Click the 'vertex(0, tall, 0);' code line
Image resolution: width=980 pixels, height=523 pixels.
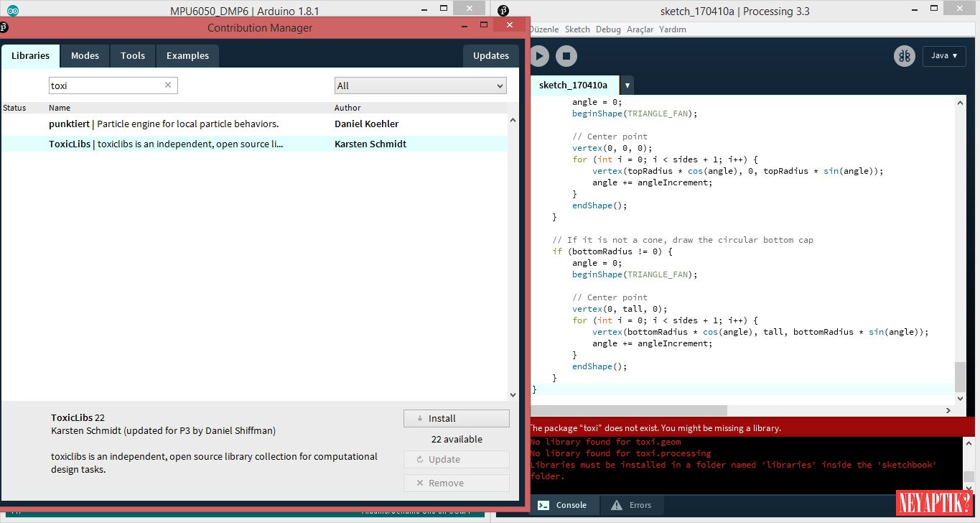tap(620, 309)
